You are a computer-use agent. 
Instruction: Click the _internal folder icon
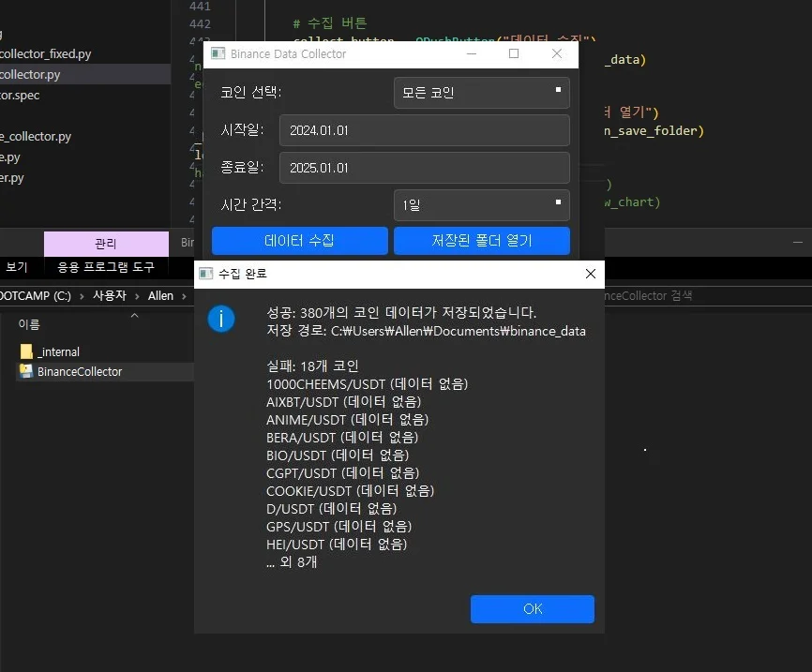click(x=26, y=351)
